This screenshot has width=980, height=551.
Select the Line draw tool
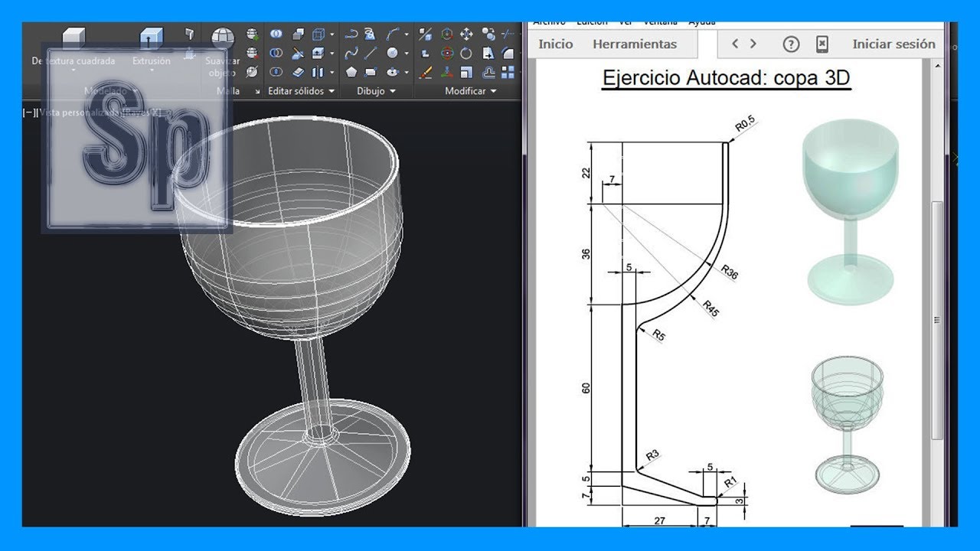(370, 54)
